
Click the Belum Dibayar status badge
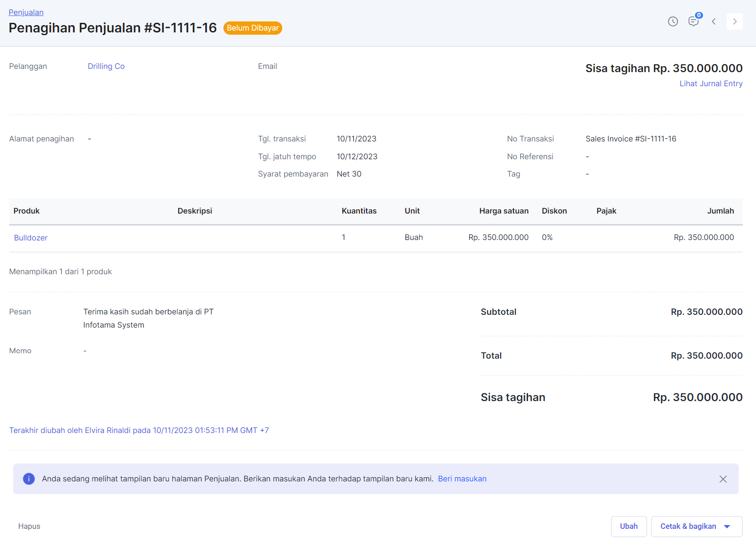[253, 28]
